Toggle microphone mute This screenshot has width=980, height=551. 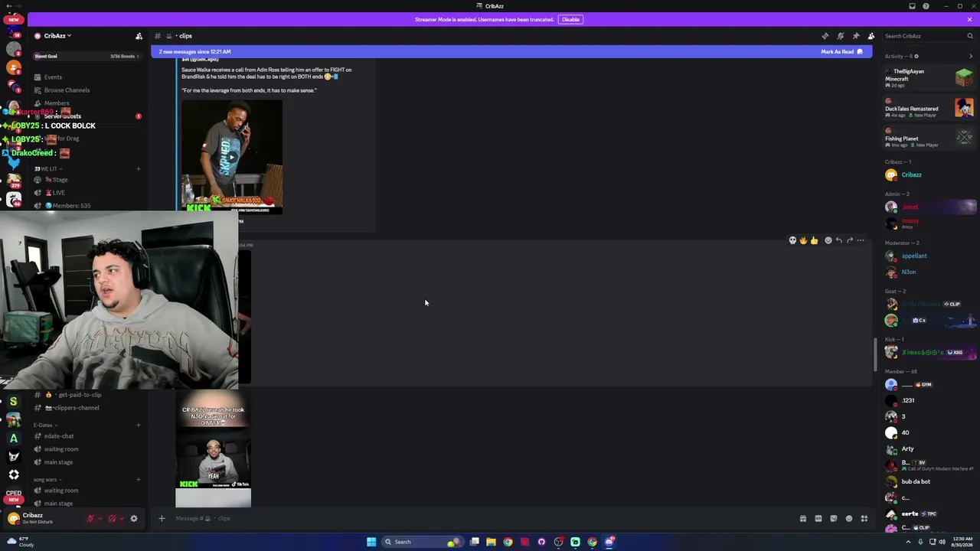[x=90, y=519]
